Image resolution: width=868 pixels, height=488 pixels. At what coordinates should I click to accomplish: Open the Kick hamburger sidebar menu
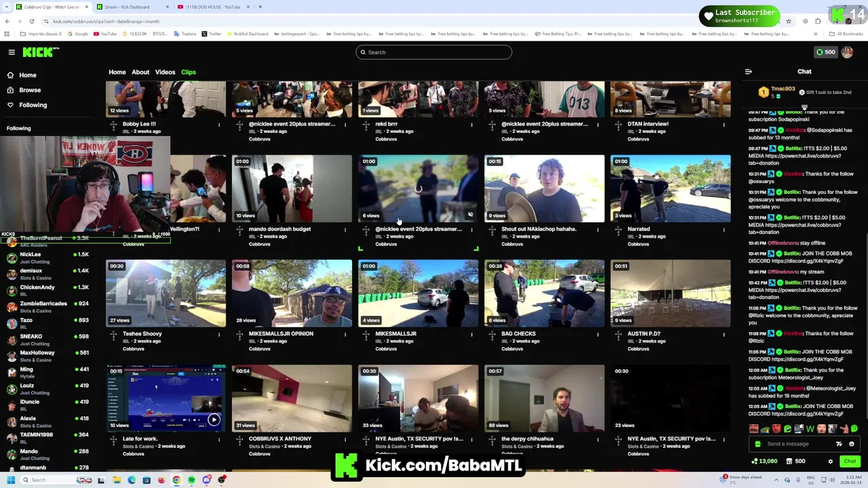click(12, 52)
